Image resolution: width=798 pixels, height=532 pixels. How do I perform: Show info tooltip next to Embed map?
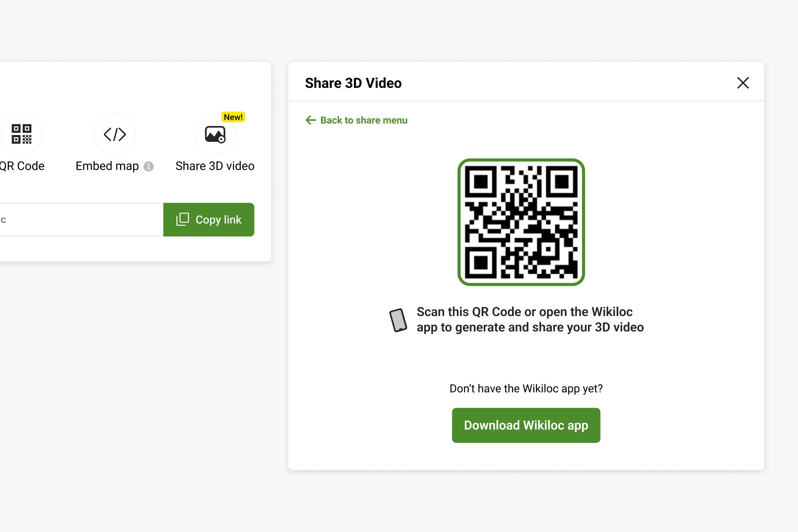point(149,166)
